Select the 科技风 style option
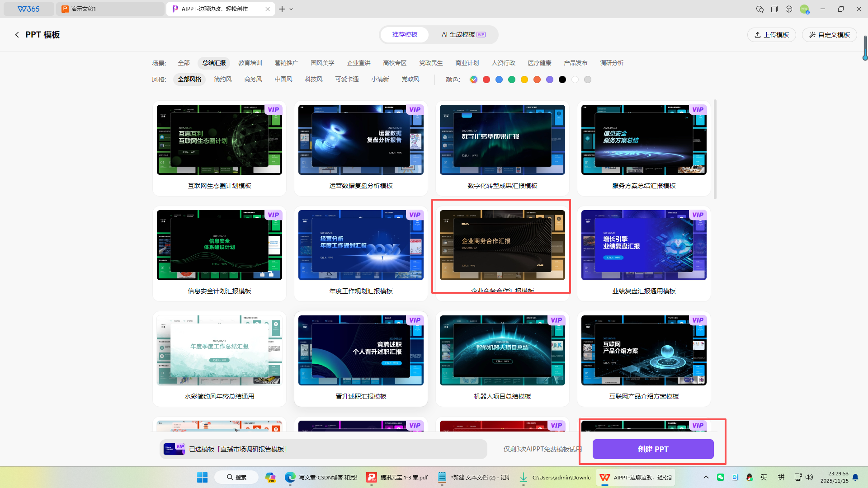Viewport: 868px width, 488px height. pos(313,80)
